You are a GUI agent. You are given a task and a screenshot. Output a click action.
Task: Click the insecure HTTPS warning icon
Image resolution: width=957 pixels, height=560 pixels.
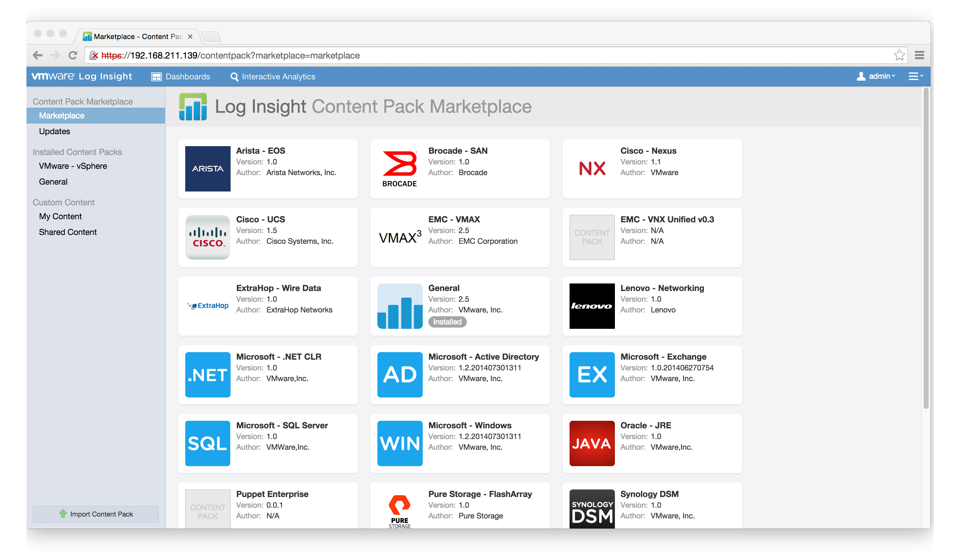point(94,55)
